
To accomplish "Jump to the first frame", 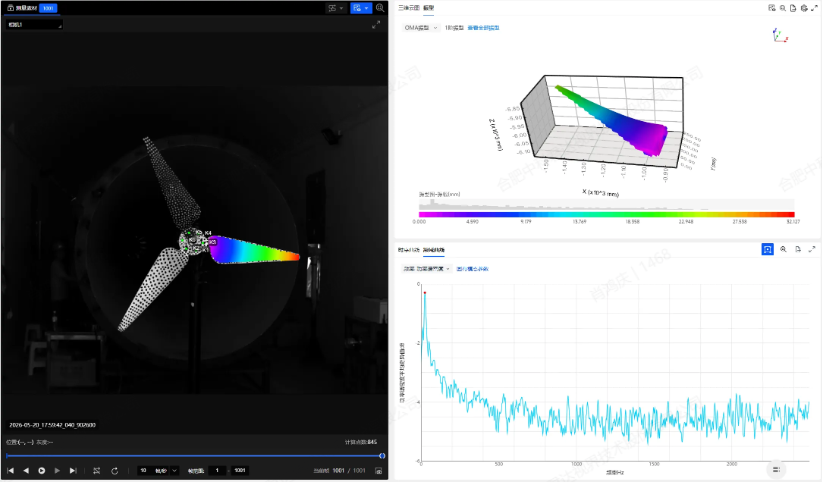I will (x=10, y=470).
